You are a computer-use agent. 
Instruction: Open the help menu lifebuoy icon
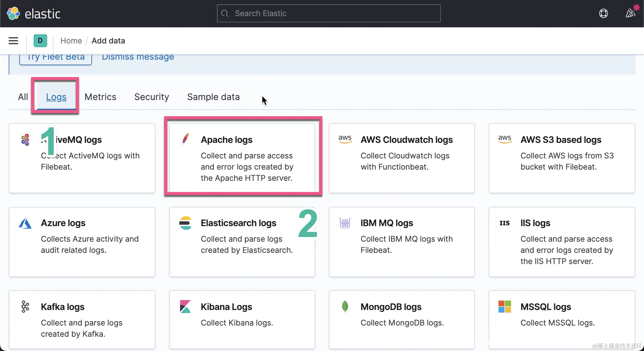click(x=603, y=13)
